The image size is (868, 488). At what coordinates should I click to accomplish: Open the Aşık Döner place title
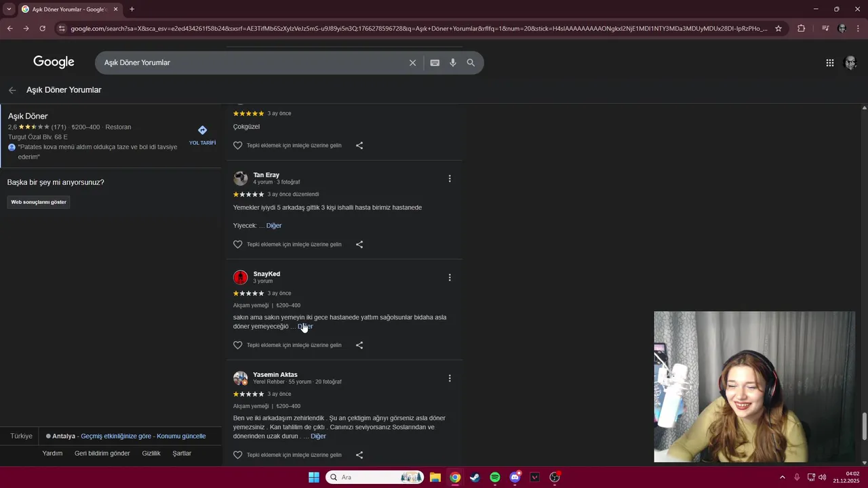pyautogui.click(x=28, y=116)
